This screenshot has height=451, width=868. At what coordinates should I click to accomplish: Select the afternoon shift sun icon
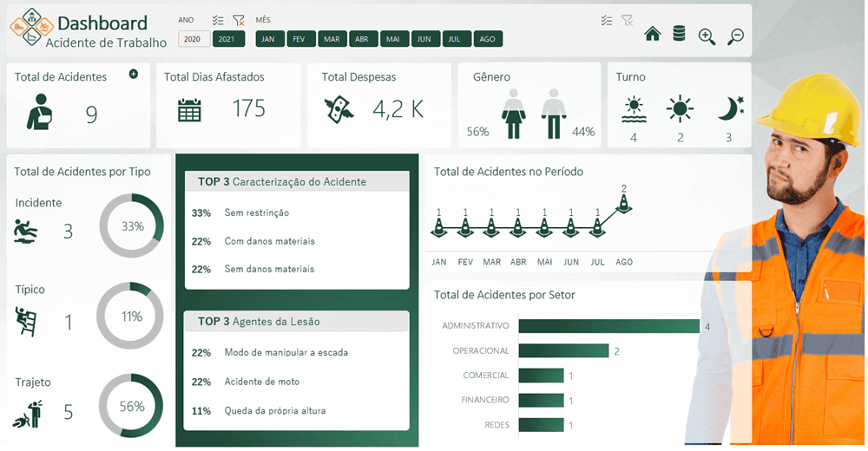tap(680, 108)
